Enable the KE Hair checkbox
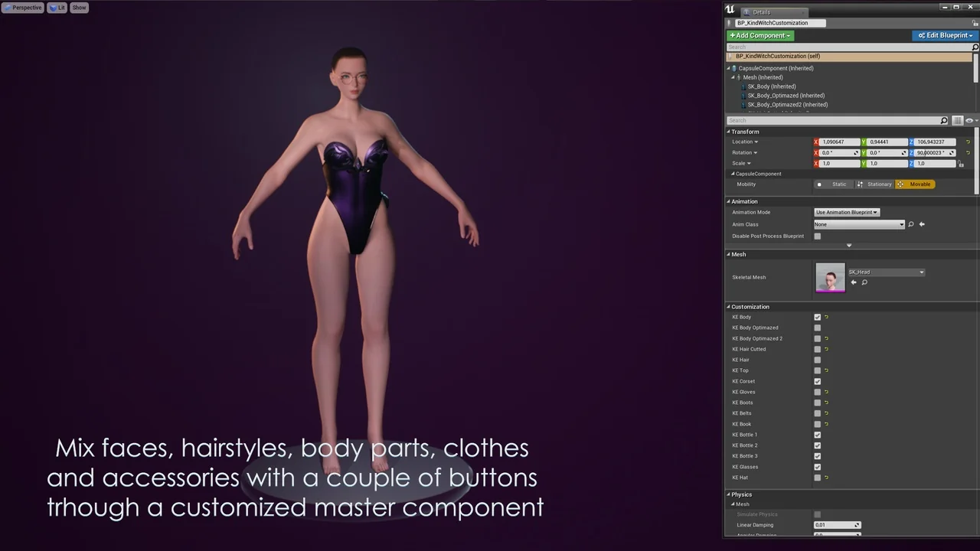This screenshot has width=980, height=551. [x=818, y=360]
